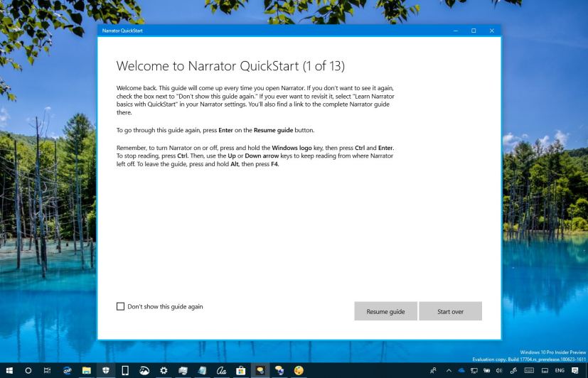Open Task View from the taskbar
The image size is (588, 378).
[x=48, y=370]
